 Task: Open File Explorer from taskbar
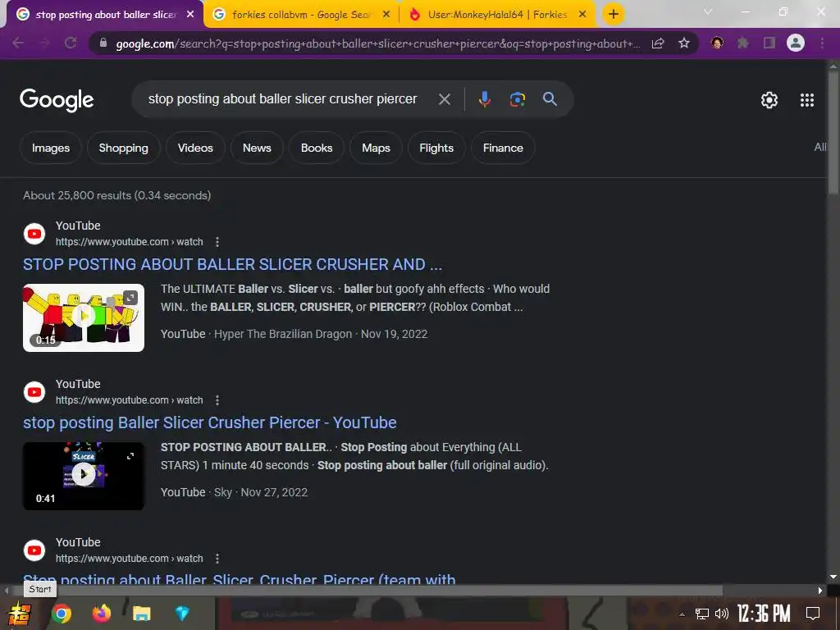pyautogui.click(x=141, y=614)
